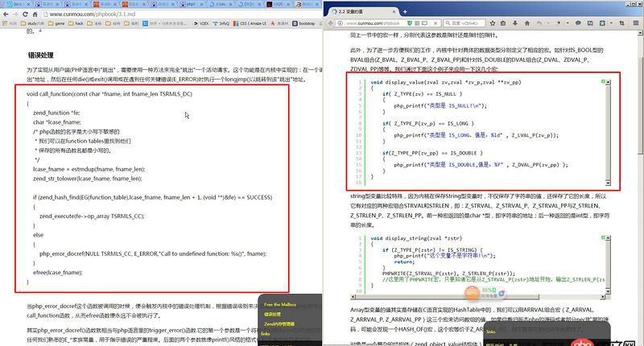Click the green icon atop display_value code block

click(603, 82)
